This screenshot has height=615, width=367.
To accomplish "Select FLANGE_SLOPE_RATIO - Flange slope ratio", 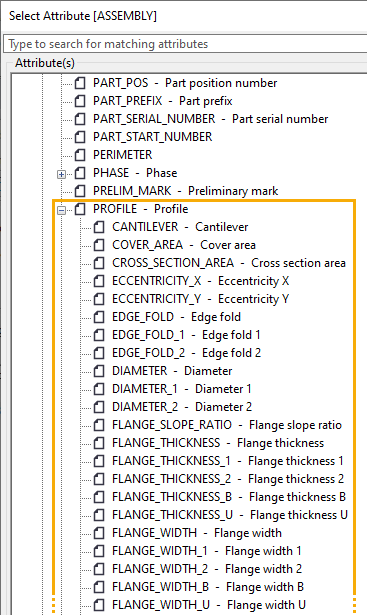I will (227, 425).
